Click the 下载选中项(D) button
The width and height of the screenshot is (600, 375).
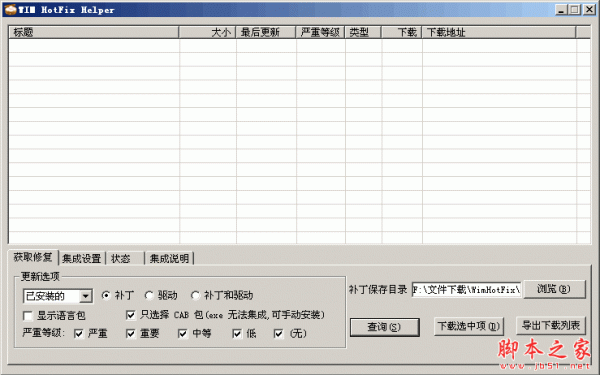[x=469, y=326]
